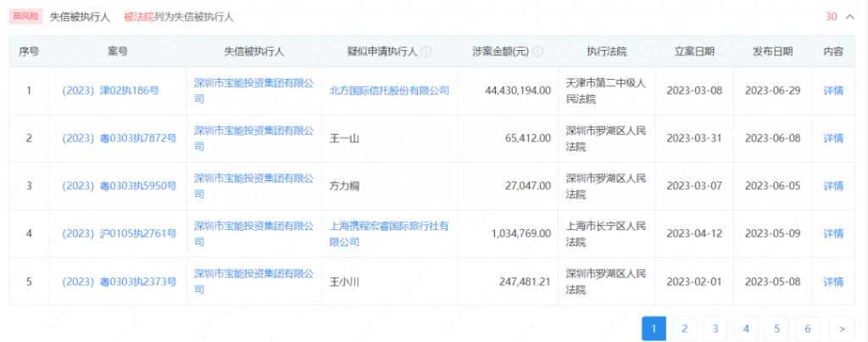The height and width of the screenshot is (342, 868).
Task: Go to pagination page 5
Action: 776,328
